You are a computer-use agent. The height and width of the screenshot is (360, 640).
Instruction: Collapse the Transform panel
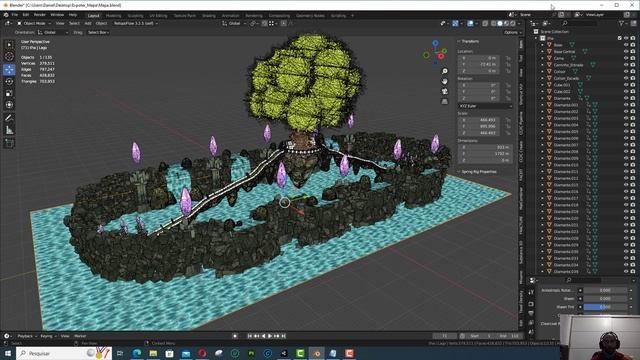click(469, 41)
